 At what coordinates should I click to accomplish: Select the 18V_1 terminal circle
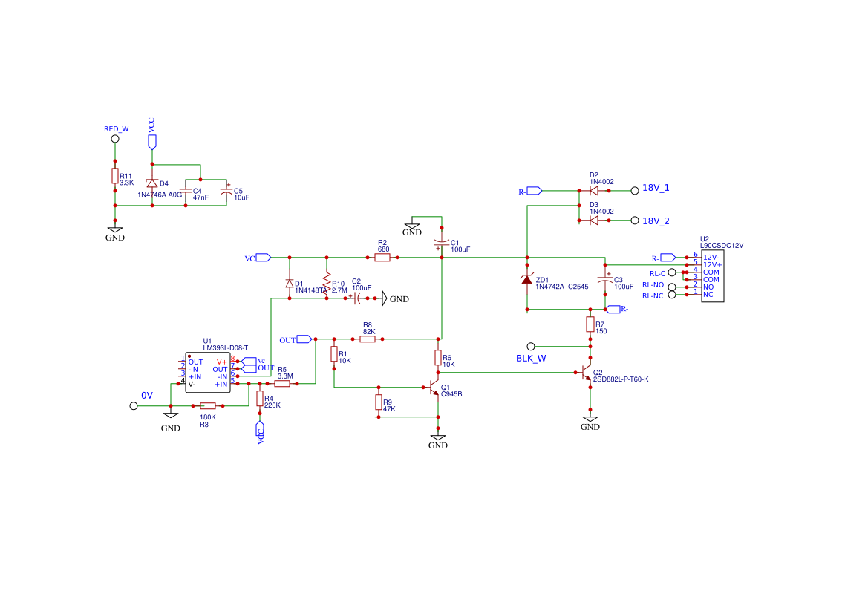click(635, 191)
